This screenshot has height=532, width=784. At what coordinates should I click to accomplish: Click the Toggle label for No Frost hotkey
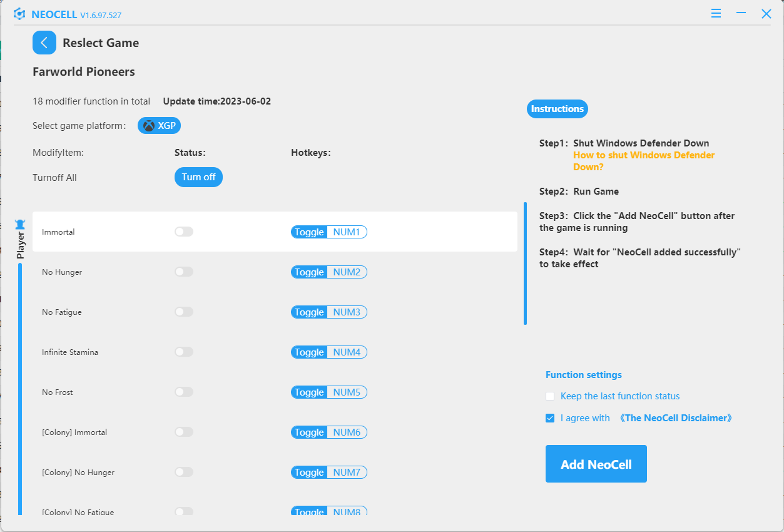click(309, 392)
